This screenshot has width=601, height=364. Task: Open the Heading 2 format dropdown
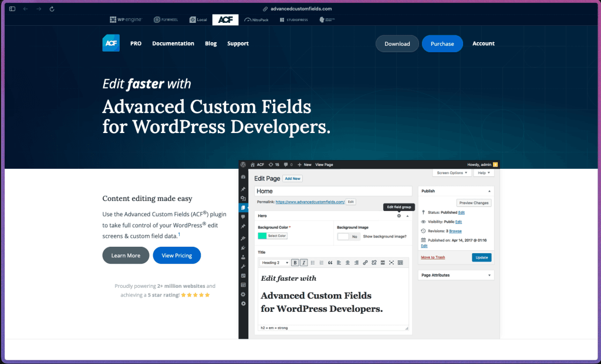click(x=275, y=263)
